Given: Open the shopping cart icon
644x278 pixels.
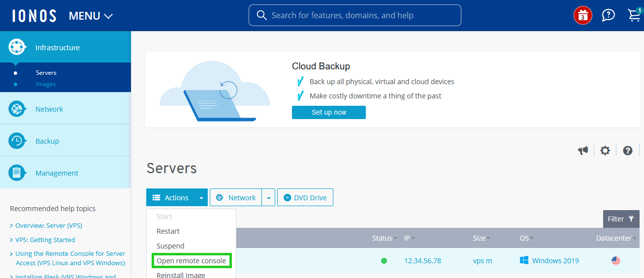Looking at the screenshot, I should pos(634,15).
